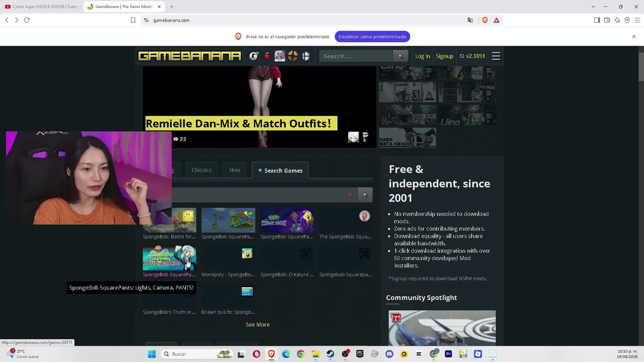The width and height of the screenshot is (644, 362).
Task: Open Adobe Premiere Pro from the taskbar
Action: point(448,354)
